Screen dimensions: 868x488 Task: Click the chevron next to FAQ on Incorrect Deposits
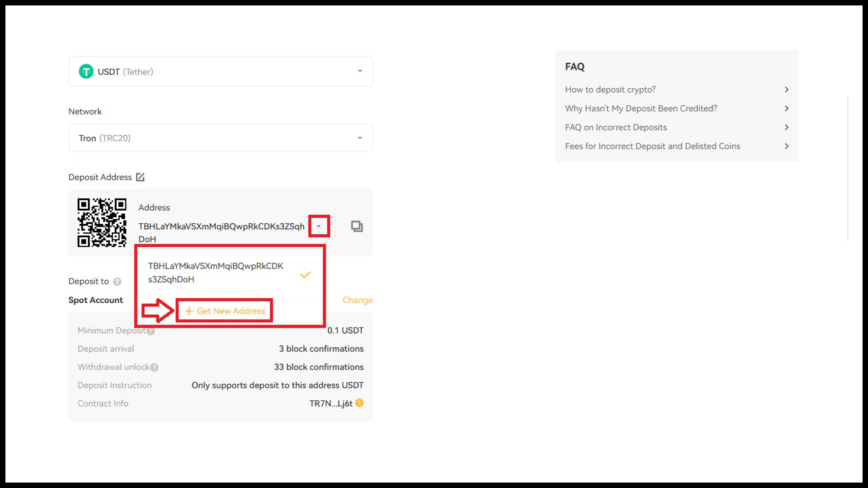pyautogui.click(x=787, y=127)
